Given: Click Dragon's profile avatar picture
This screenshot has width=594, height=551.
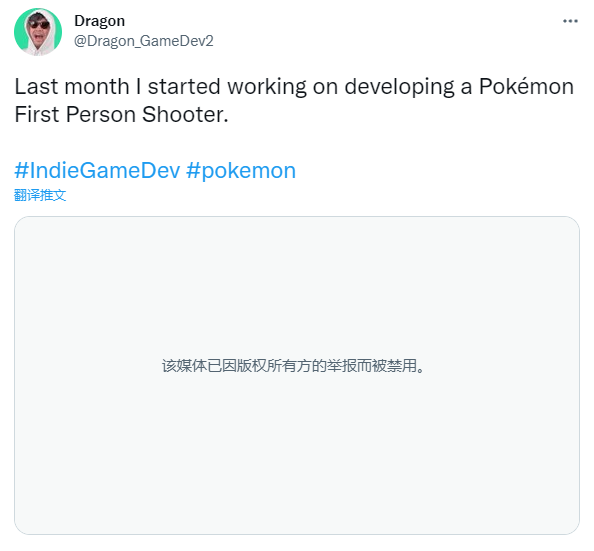Looking at the screenshot, I should (38, 32).
